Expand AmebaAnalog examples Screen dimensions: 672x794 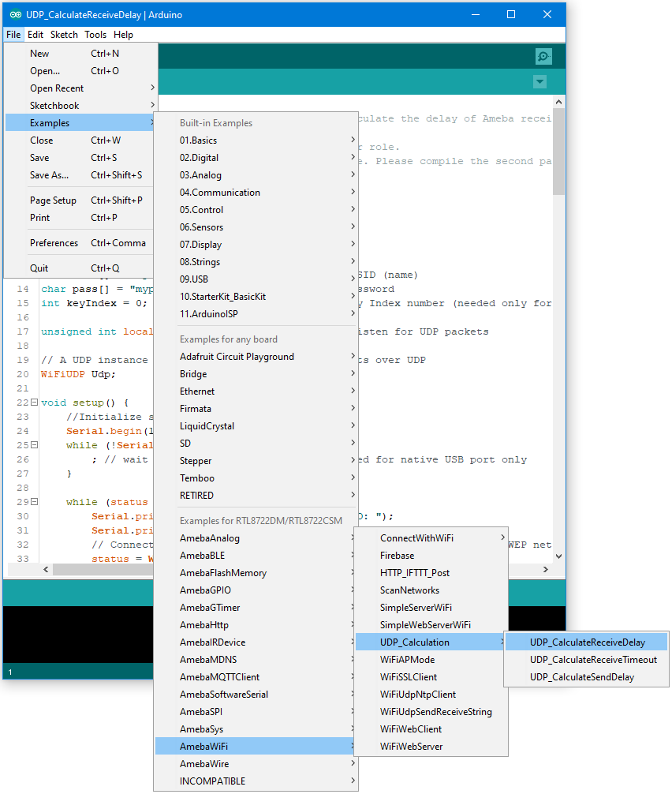click(x=256, y=537)
